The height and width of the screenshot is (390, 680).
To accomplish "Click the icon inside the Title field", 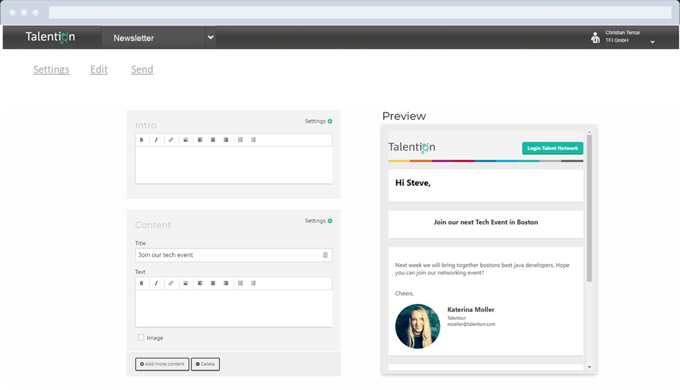I will pyautogui.click(x=325, y=255).
